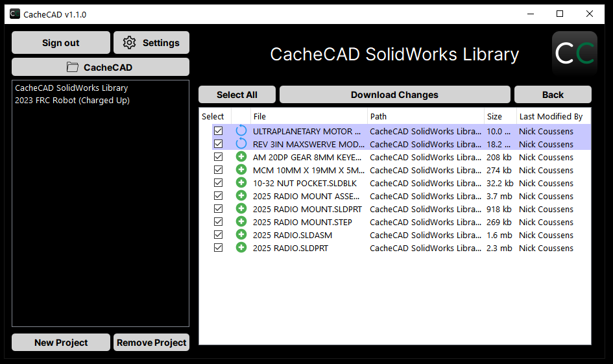The height and width of the screenshot is (364, 613).
Task: Click the sync icon for REV 3IN MAXSWERVE row
Action: click(241, 143)
